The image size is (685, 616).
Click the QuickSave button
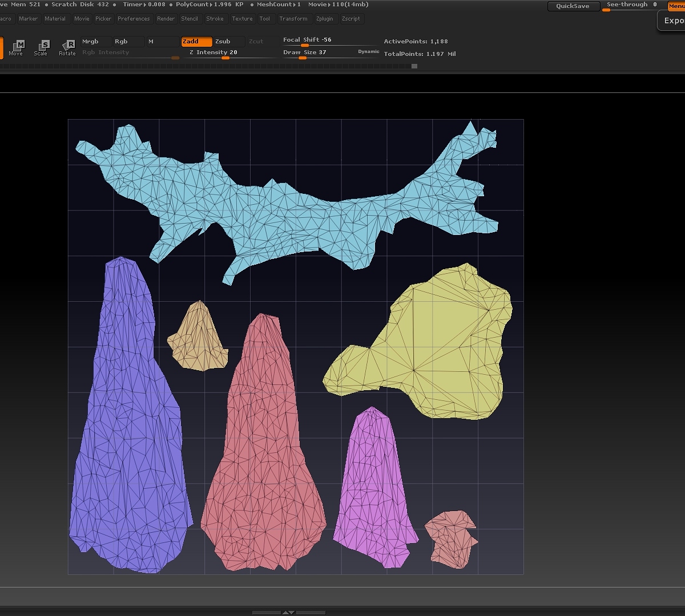(x=573, y=6)
